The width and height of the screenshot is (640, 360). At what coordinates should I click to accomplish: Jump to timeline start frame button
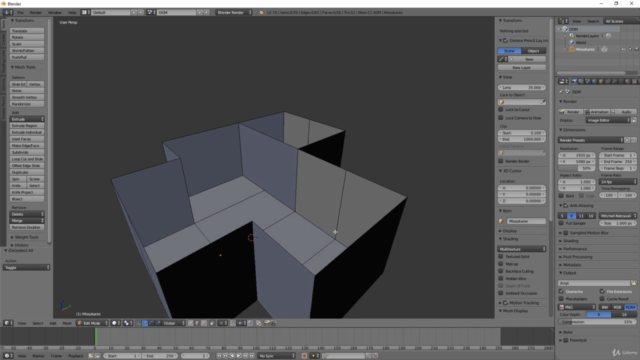click(x=219, y=356)
